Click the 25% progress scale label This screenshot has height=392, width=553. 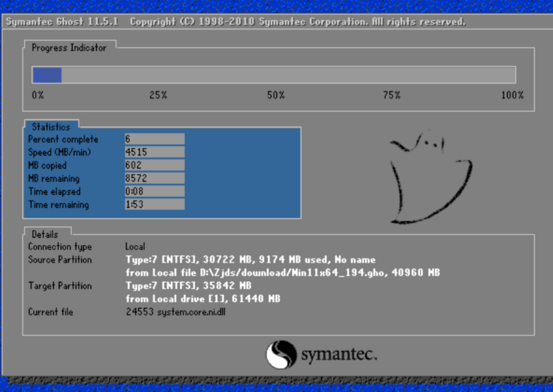pos(158,95)
